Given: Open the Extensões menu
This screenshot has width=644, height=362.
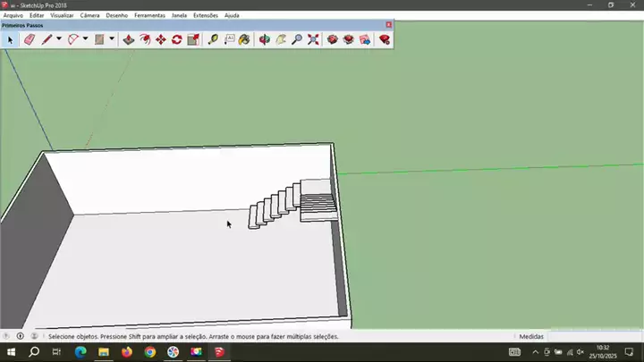Looking at the screenshot, I should point(206,15).
